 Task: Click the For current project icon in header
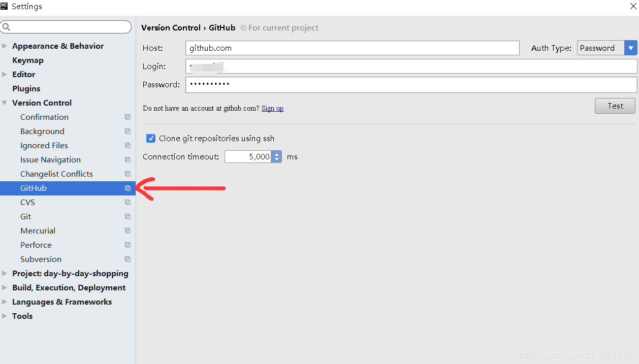click(x=243, y=27)
